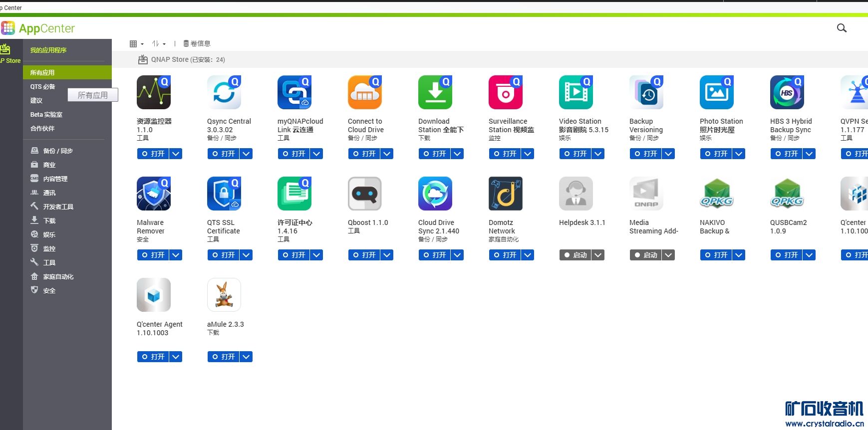
Task: Click the Qboost app icon
Action: point(365,194)
